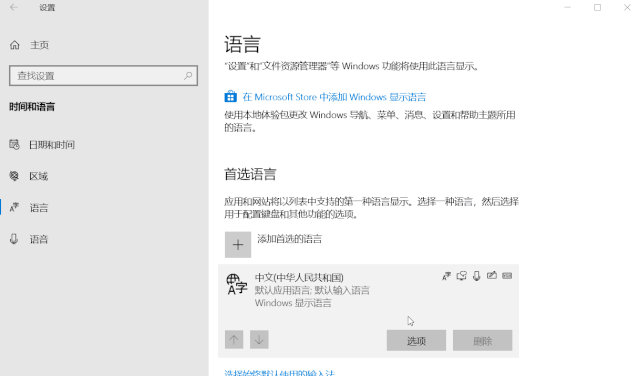Focus the 查找设置 search field

(104, 75)
